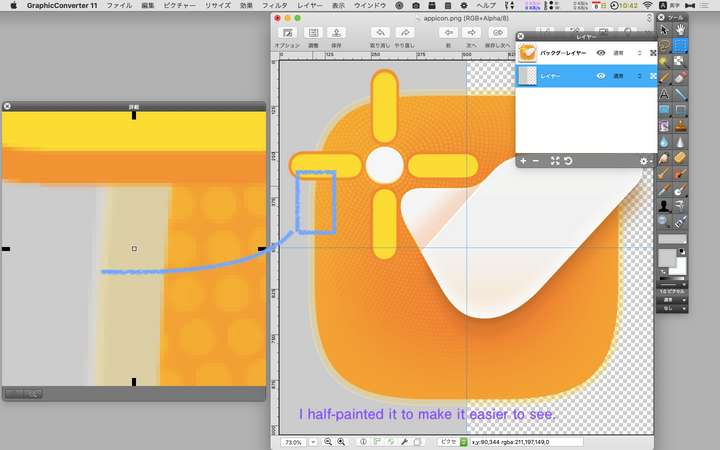Select the text tool labeled A
Screen dimensions: 720x450
coord(664,94)
